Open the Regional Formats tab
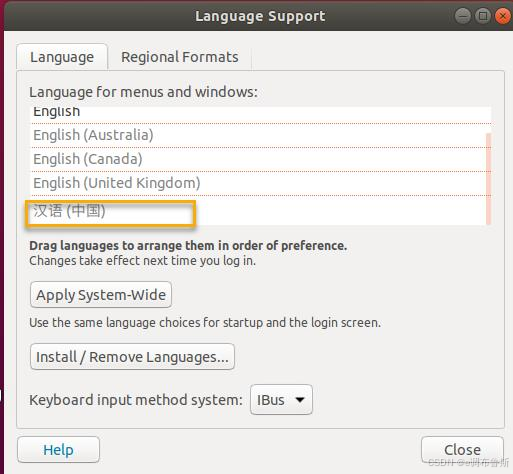Screen dimensions: 513x474 (180, 57)
